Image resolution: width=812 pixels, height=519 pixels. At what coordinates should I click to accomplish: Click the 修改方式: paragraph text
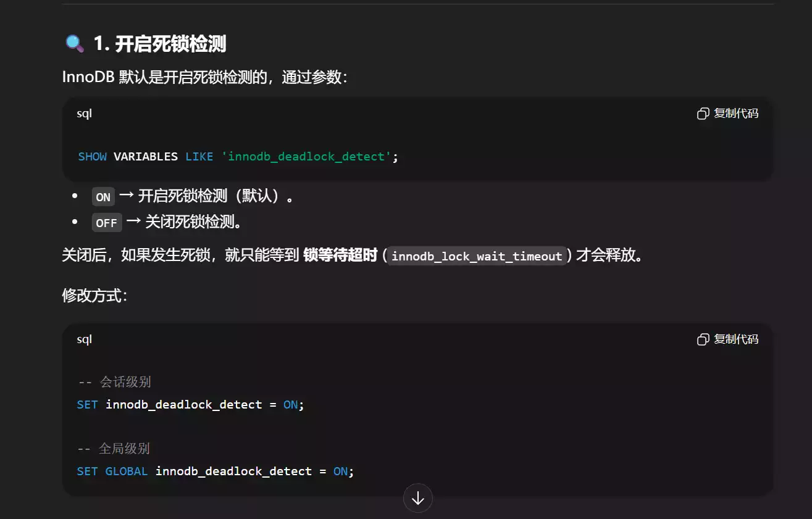[94, 296]
